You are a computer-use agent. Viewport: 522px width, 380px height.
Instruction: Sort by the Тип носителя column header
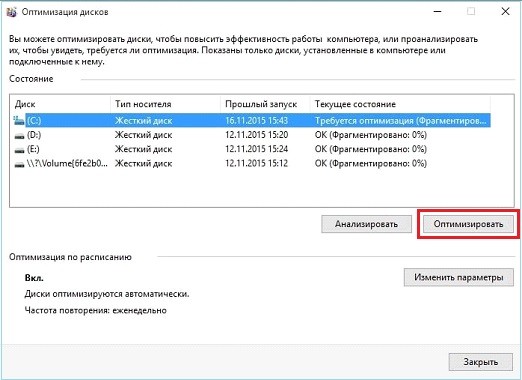click(x=165, y=104)
